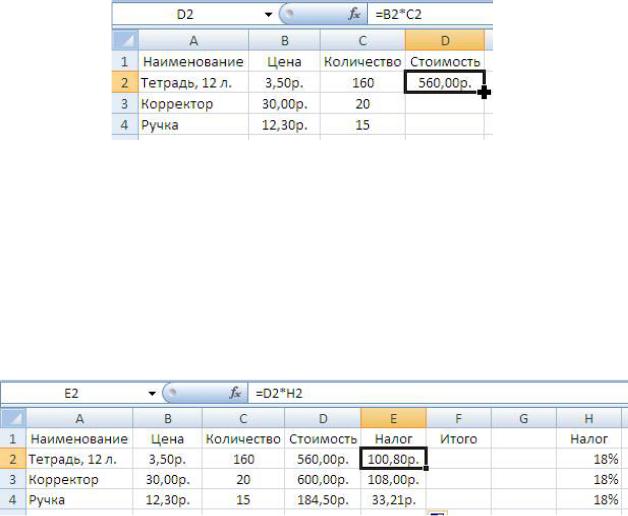
Task: Select the cell with value 108,00р.
Action: [x=394, y=479]
